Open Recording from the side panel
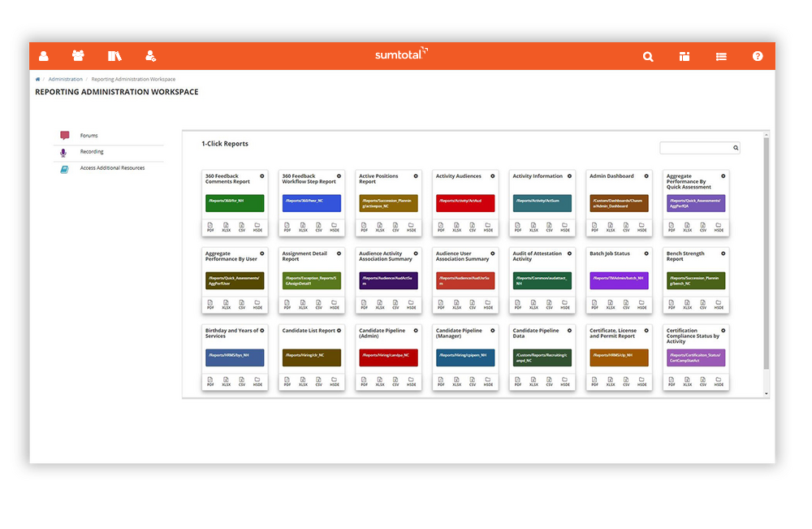812x529 pixels. [x=92, y=152]
